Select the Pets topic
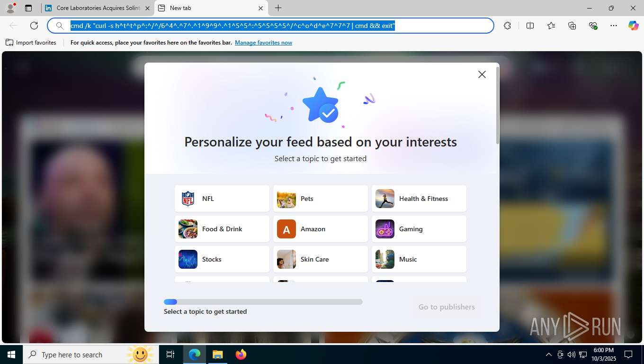The width and height of the screenshot is (644, 364). click(x=321, y=199)
